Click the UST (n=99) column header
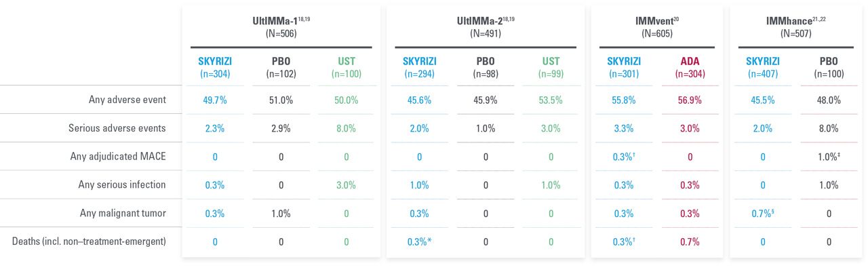Screen dimensions: 868x274 pyautogui.click(x=550, y=67)
